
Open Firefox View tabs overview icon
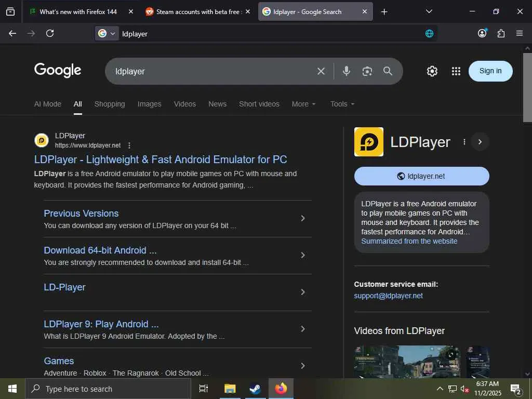(10, 11)
